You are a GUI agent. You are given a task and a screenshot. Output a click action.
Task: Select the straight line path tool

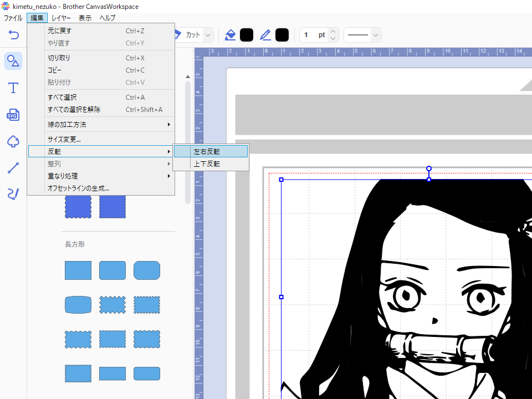13,168
